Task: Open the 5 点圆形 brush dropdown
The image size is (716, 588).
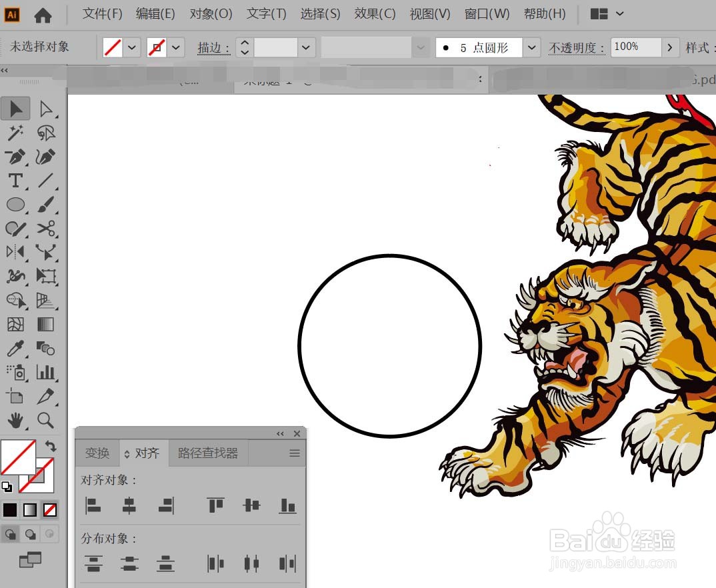Action: point(531,47)
